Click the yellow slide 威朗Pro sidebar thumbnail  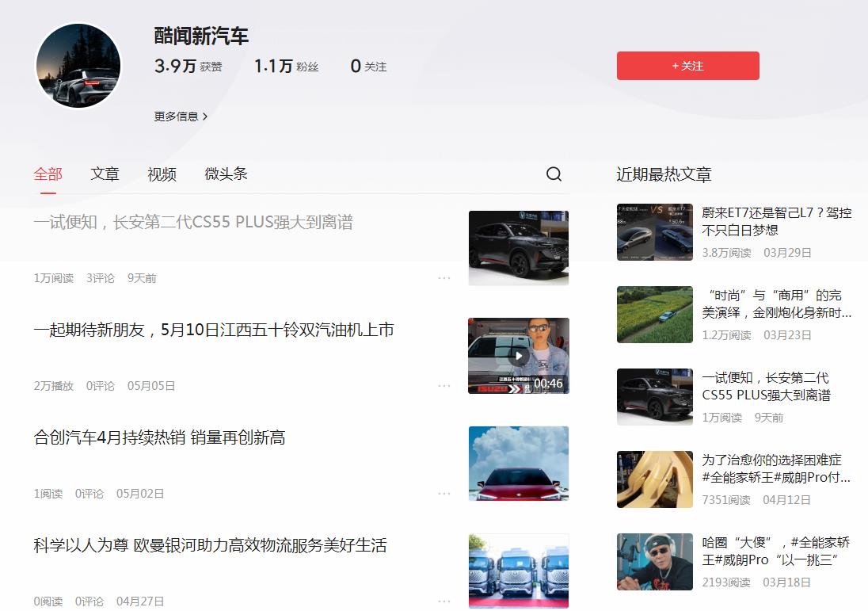click(x=655, y=479)
